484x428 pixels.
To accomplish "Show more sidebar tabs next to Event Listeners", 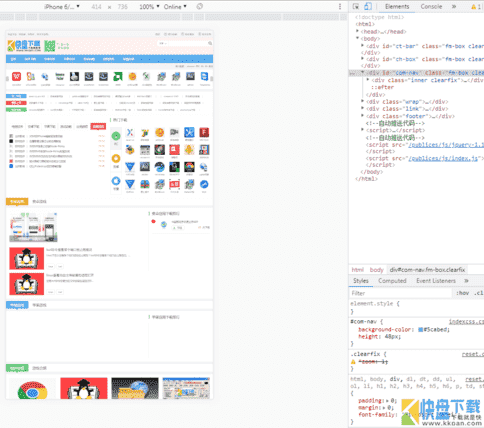I will (x=466, y=281).
